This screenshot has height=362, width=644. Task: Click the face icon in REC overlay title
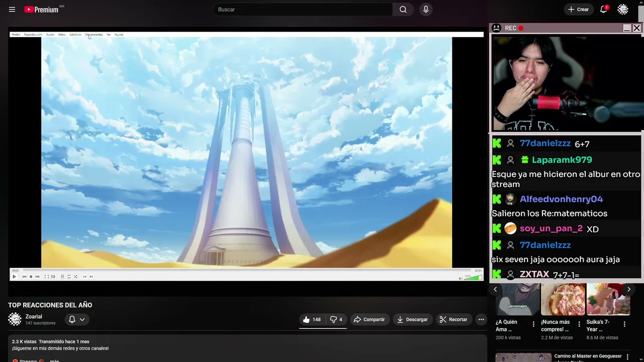coord(497,28)
